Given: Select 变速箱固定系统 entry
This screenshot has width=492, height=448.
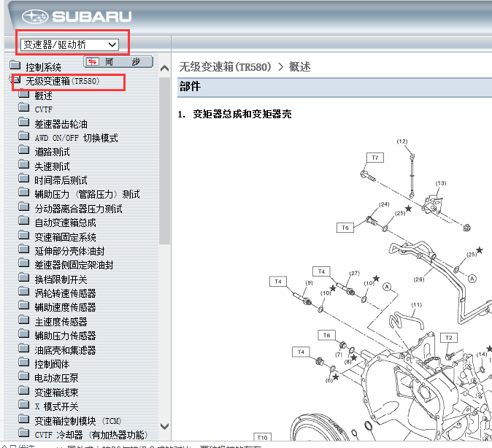Looking at the screenshot, I should tap(65, 237).
